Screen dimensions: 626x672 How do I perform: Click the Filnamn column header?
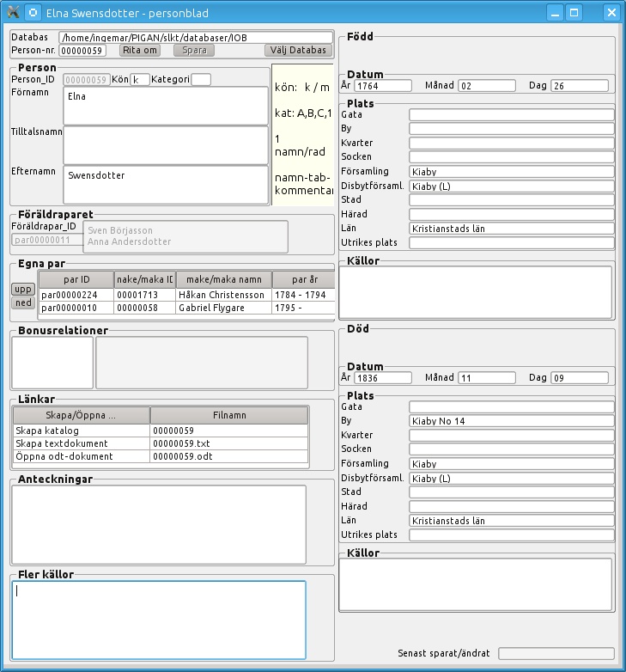coord(229,415)
